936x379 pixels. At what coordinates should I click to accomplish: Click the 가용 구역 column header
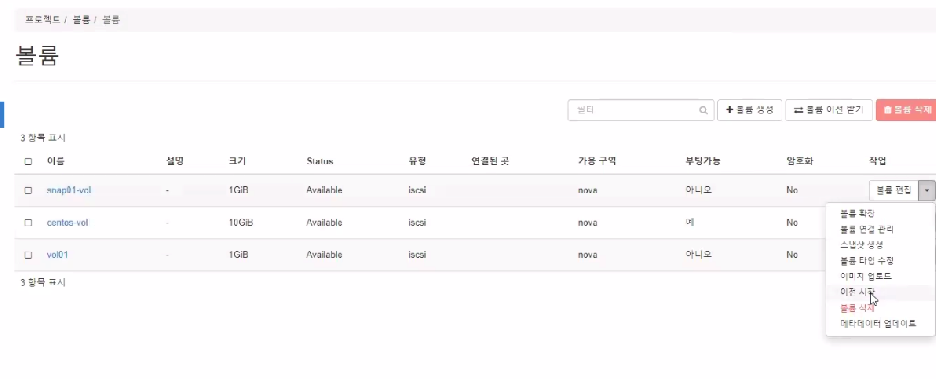pyautogui.click(x=596, y=161)
